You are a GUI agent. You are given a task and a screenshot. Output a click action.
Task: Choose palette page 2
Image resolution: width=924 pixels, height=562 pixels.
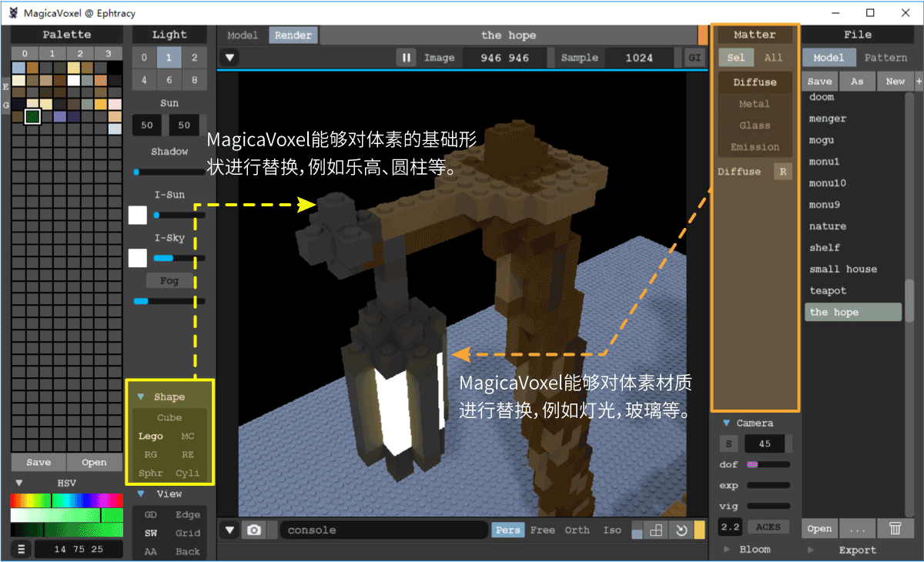(80, 53)
